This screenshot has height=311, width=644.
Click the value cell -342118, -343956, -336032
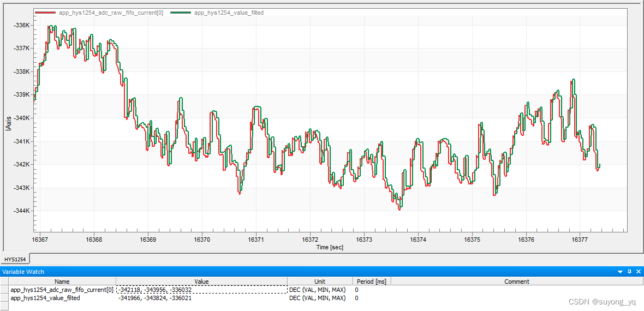pos(201,290)
